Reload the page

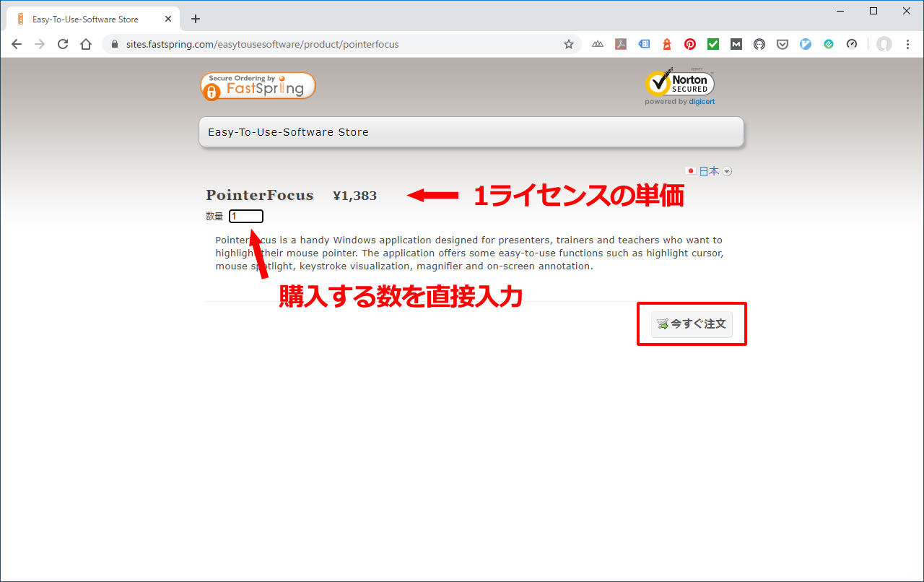point(63,44)
